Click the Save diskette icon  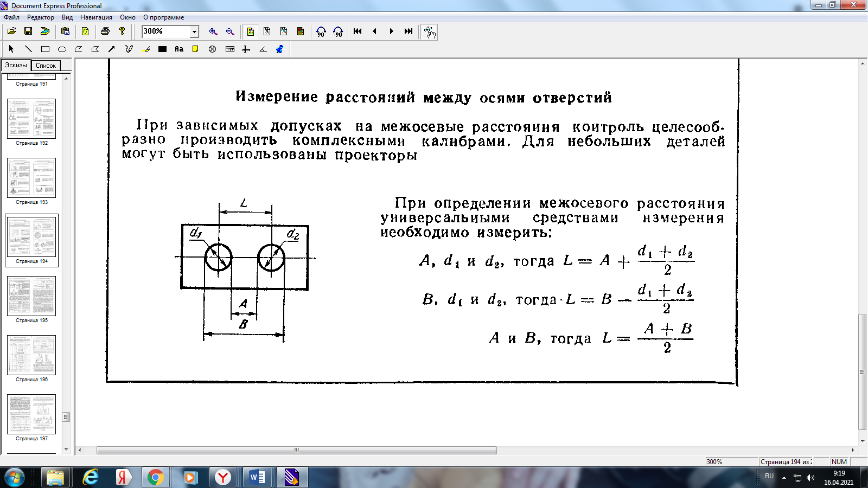coord(28,31)
